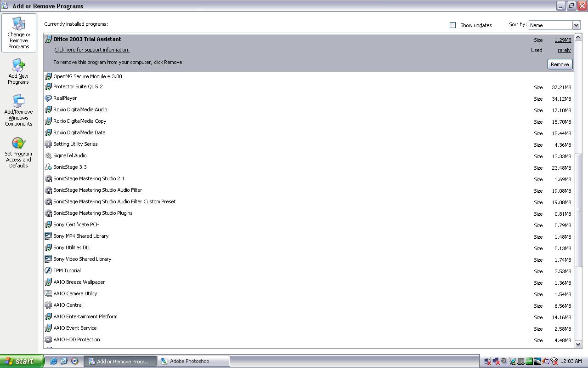The height and width of the screenshot is (368, 588).
Task: Click the SigmaTel Audio icon
Action: 48,155
